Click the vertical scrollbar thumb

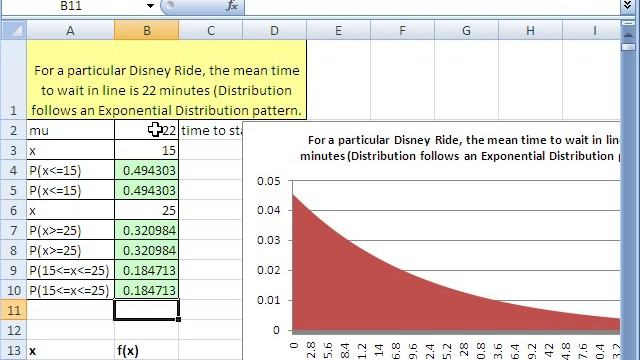628,47
